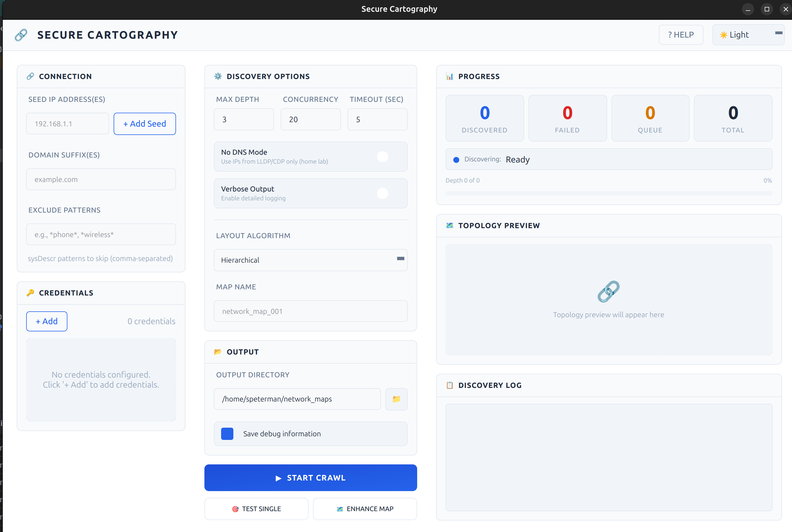Add a new seed IP address
Image resolution: width=792 pixels, height=532 pixels.
[x=145, y=124]
